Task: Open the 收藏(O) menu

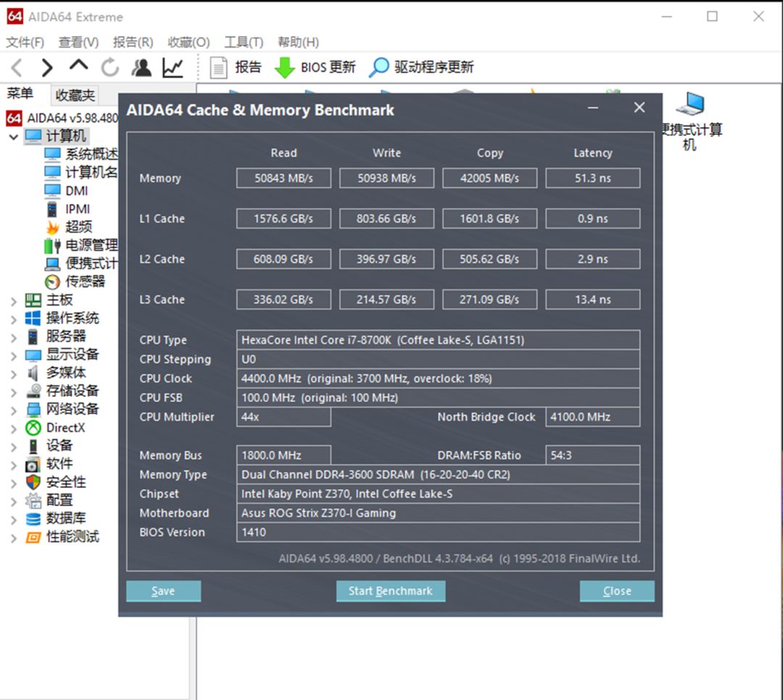Action: coord(188,42)
